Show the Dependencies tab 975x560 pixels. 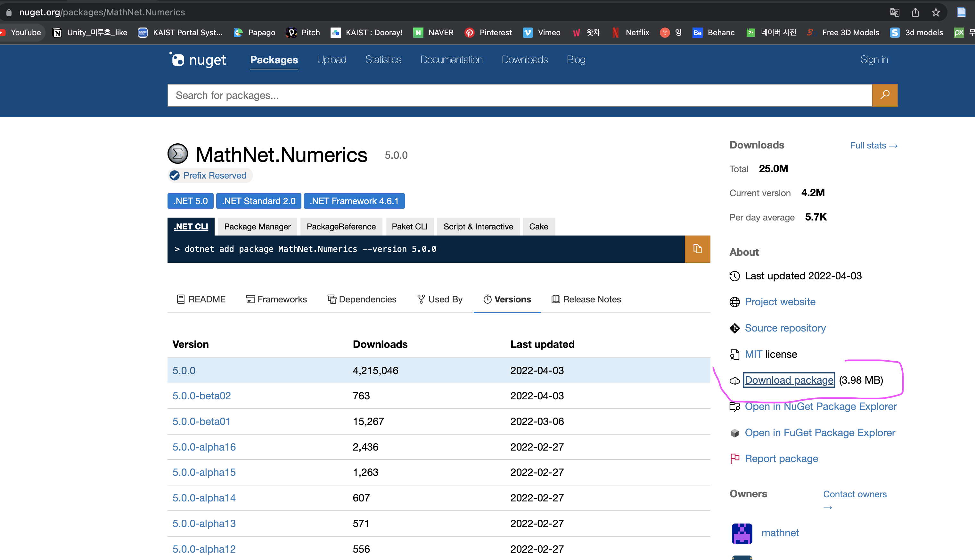[361, 299]
